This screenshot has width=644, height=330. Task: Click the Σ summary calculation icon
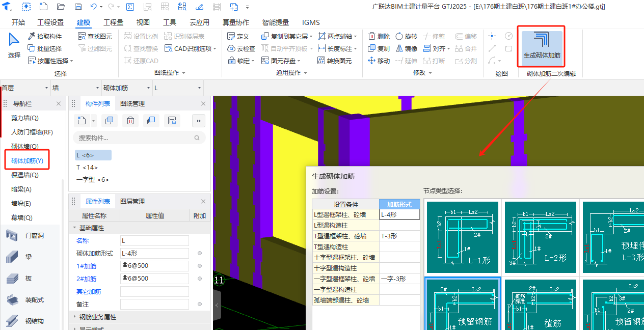coord(130,7)
